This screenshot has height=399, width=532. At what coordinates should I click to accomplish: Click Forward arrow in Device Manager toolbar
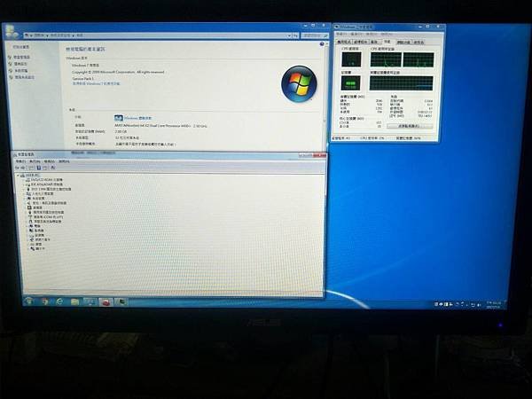click(23, 168)
